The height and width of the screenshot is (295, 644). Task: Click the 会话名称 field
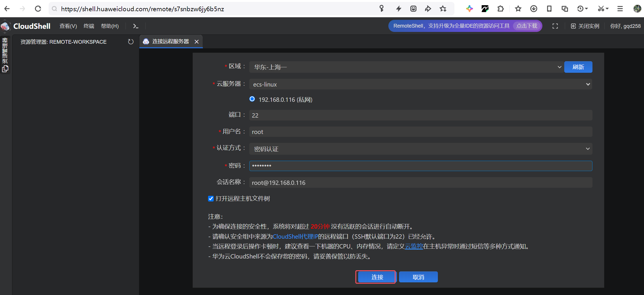[x=421, y=183]
